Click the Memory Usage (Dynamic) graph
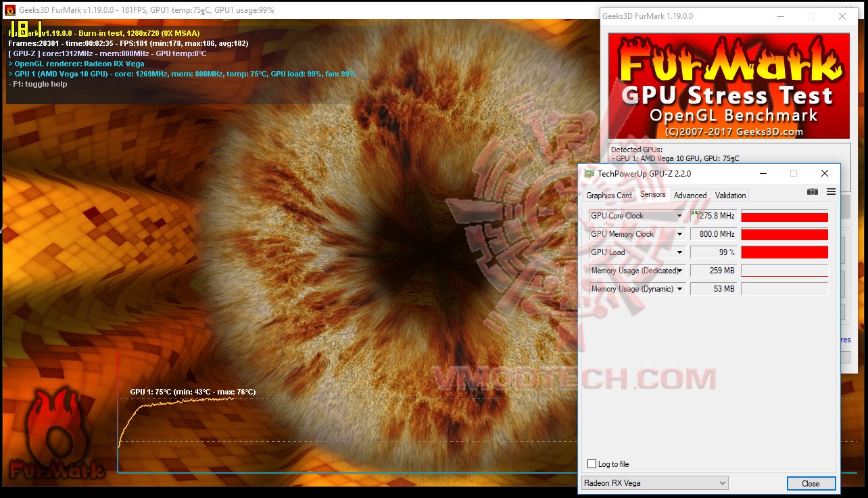The image size is (868, 498). tap(785, 289)
